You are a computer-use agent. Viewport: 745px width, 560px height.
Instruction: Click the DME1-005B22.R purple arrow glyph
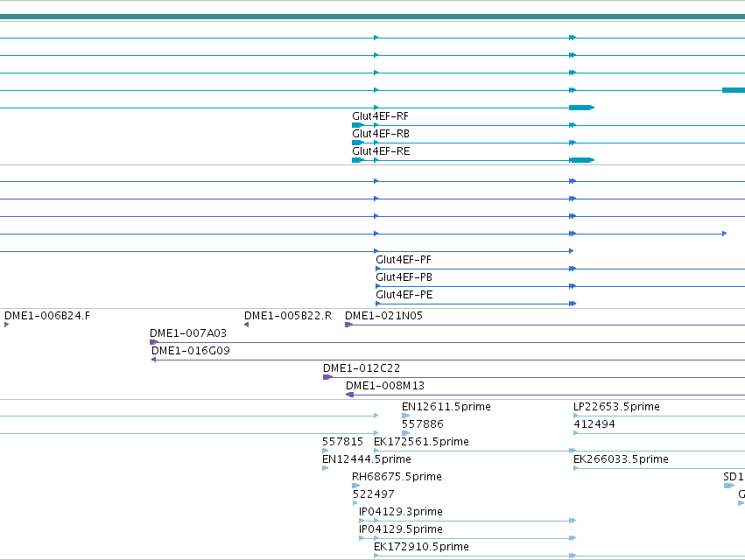click(247, 325)
